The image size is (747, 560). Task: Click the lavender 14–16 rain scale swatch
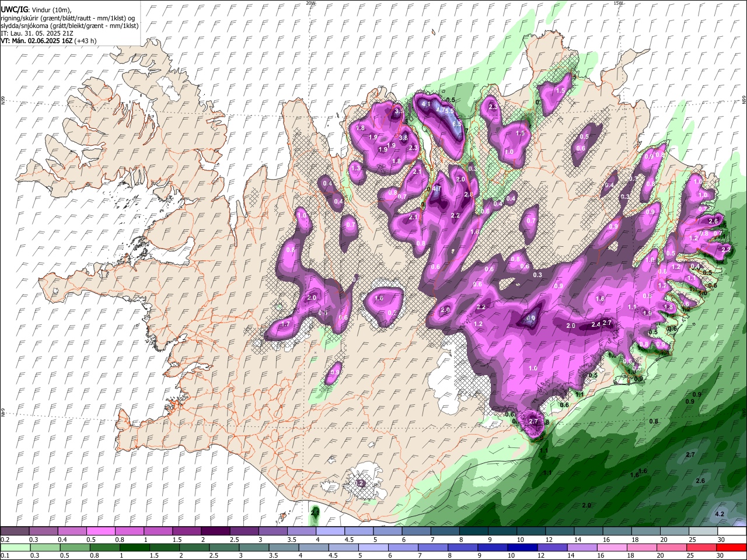click(582, 548)
